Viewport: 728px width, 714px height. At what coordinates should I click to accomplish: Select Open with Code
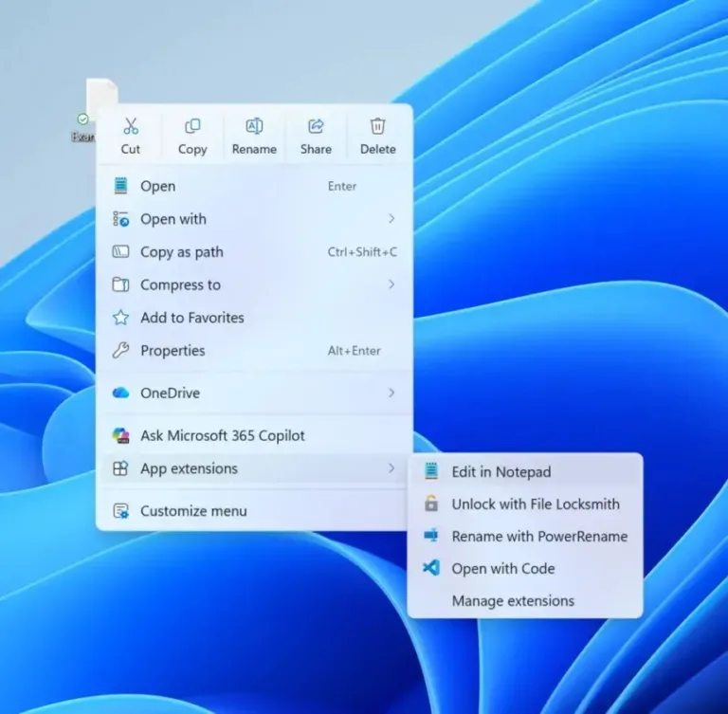(x=525, y=568)
